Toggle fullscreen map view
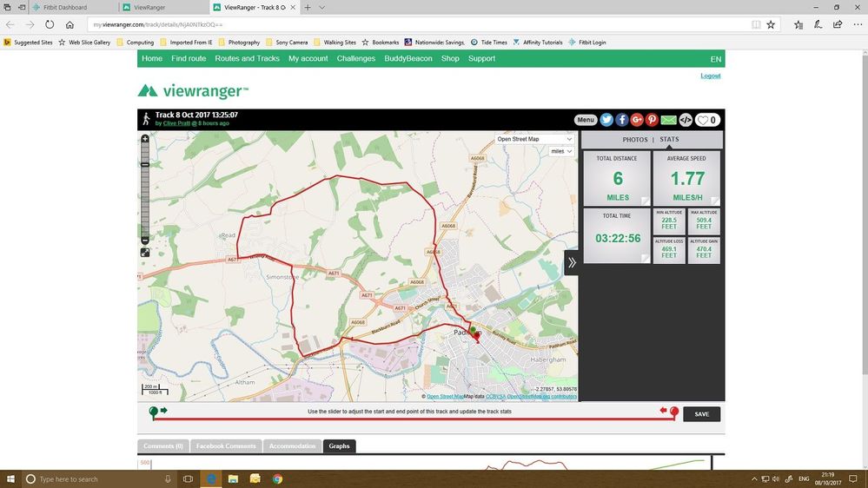Viewport: 868px width, 488px height. [x=145, y=253]
